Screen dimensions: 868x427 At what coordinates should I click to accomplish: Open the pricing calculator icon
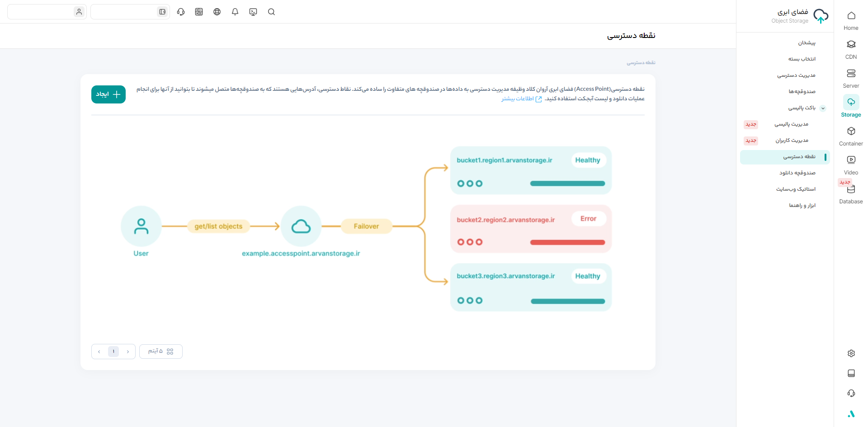tap(199, 12)
